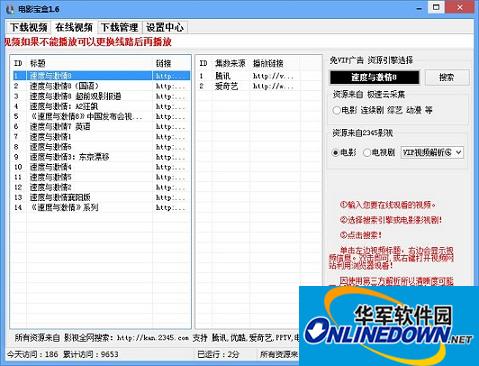Minimize the 电影宝盒 window

tap(420, 8)
